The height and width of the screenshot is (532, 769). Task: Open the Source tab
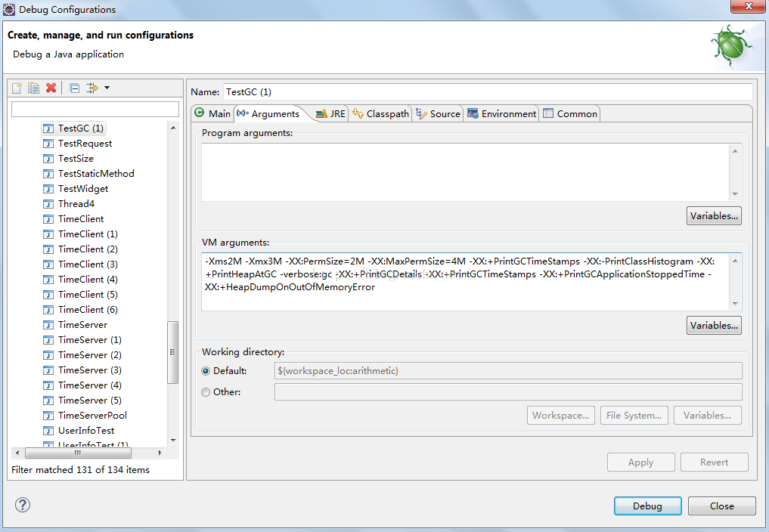tap(438, 114)
